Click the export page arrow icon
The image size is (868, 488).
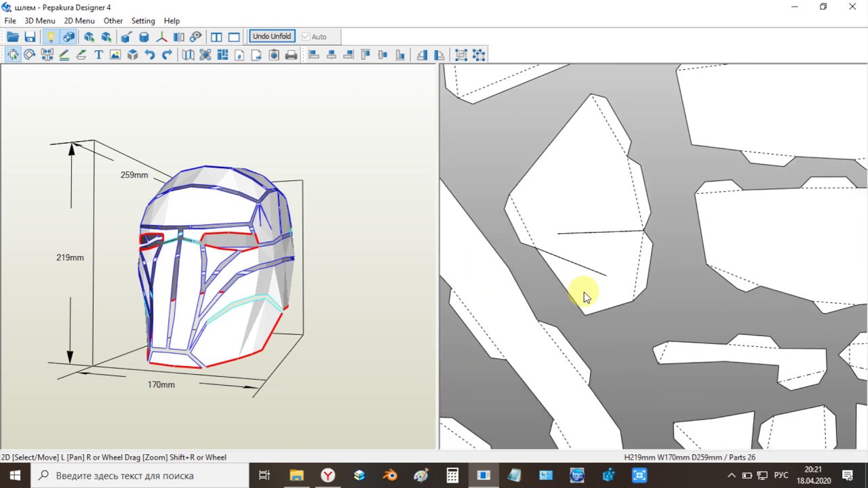click(257, 55)
